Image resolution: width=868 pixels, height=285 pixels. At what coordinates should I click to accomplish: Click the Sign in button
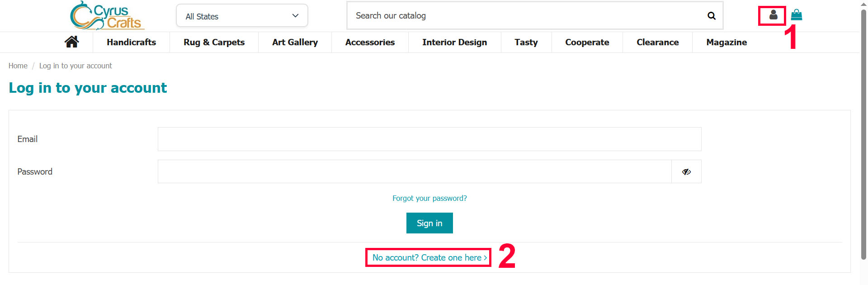click(429, 223)
